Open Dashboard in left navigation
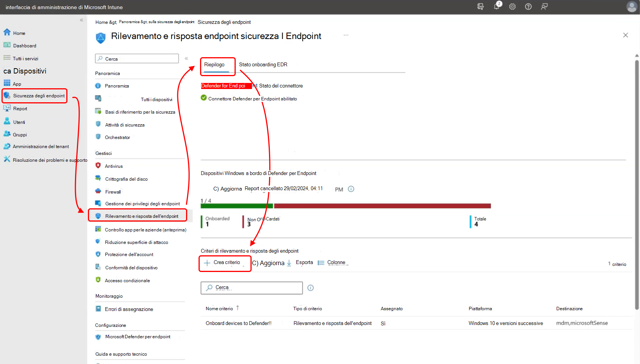The image size is (640, 364). point(25,46)
